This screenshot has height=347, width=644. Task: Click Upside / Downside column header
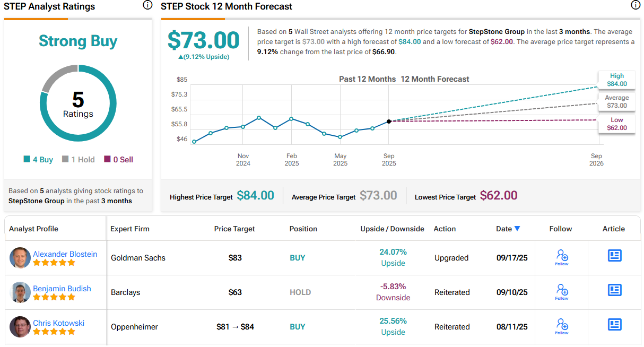coord(392,229)
